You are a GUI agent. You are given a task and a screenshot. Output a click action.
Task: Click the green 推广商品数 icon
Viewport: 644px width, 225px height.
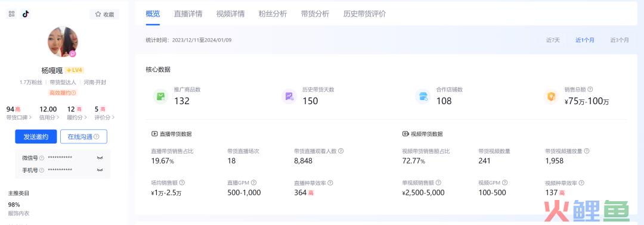160,96
